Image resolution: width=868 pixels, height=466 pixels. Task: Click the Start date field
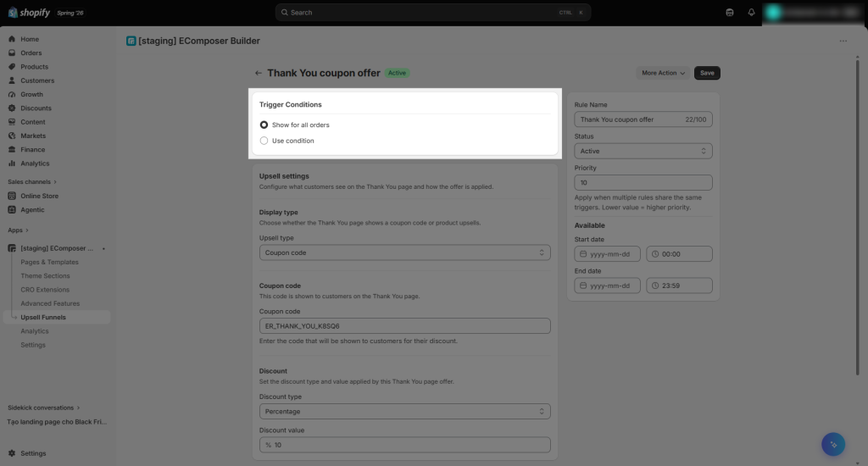pos(607,254)
